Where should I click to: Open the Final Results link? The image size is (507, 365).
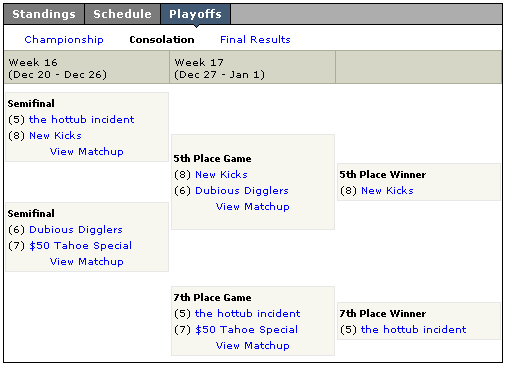click(255, 40)
